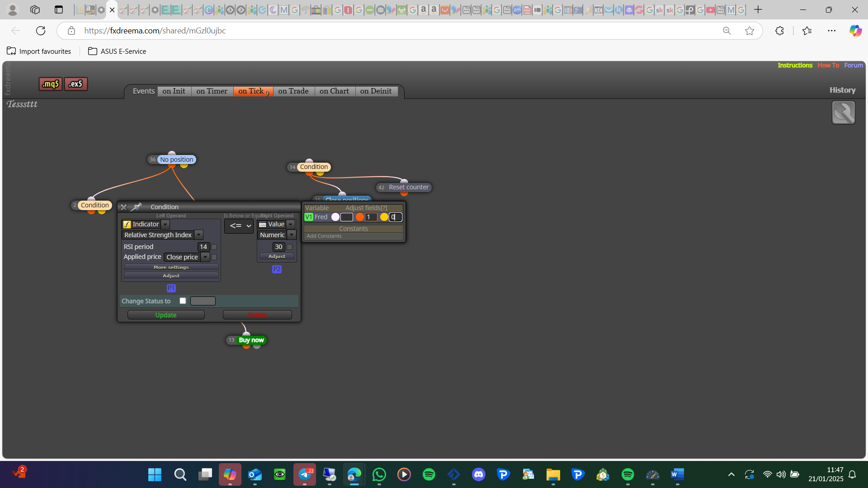Click Adjust under the Left Operand

click(171, 276)
